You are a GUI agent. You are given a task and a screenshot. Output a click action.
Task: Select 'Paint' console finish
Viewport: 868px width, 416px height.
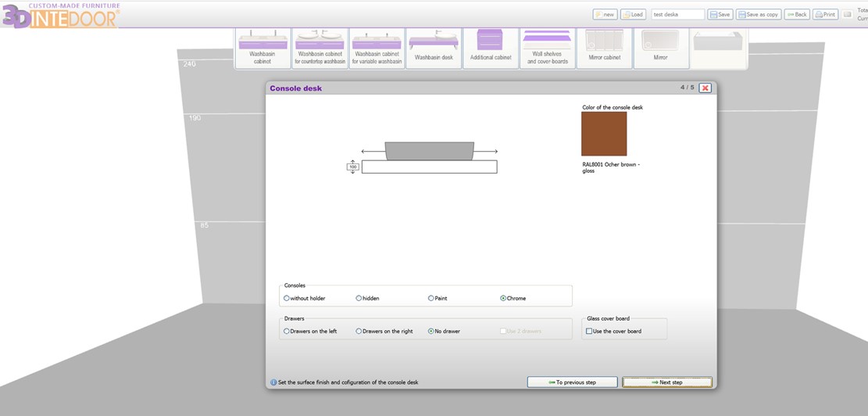pos(430,298)
